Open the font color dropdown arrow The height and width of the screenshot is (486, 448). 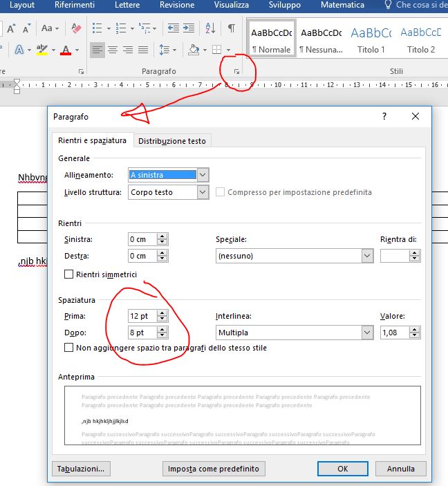pyautogui.click(x=77, y=50)
